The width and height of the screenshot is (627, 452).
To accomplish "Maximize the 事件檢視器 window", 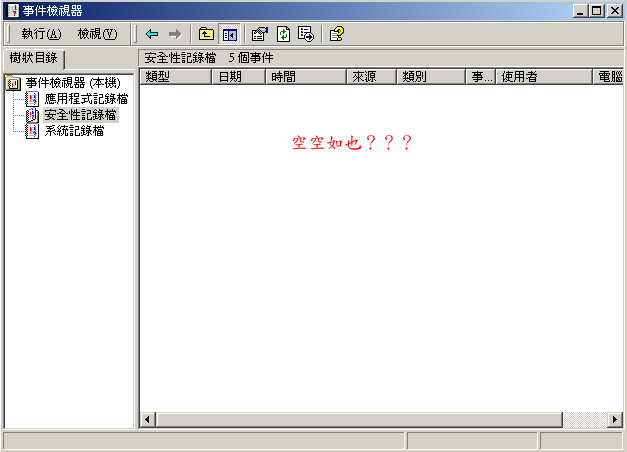I will (597, 10).
